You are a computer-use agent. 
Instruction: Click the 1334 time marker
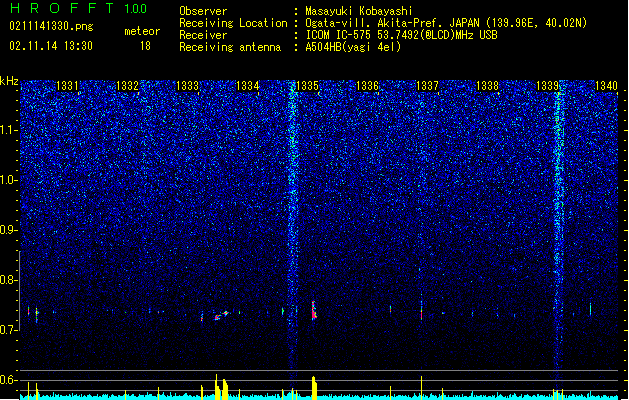248,86
